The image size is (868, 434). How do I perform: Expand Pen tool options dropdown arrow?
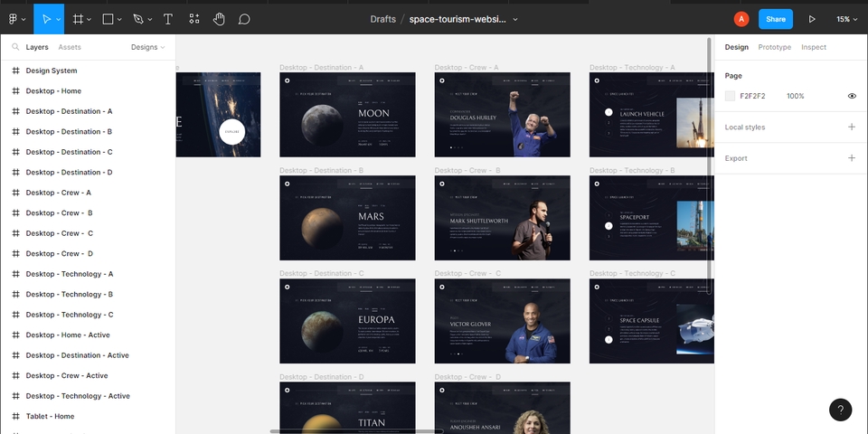click(x=149, y=19)
